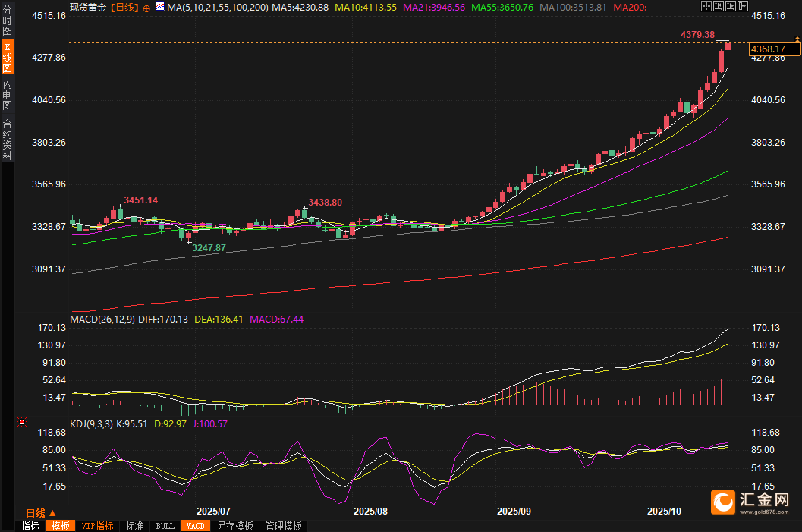802x532 pixels.
Task: Open 管理模板 template manager
Action: point(283,526)
